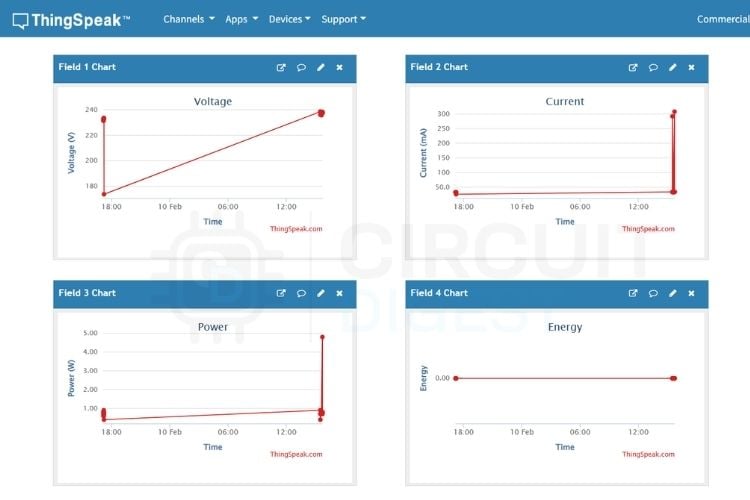
Task: Click the Power (W) axis label
Action: tap(71, 378)
